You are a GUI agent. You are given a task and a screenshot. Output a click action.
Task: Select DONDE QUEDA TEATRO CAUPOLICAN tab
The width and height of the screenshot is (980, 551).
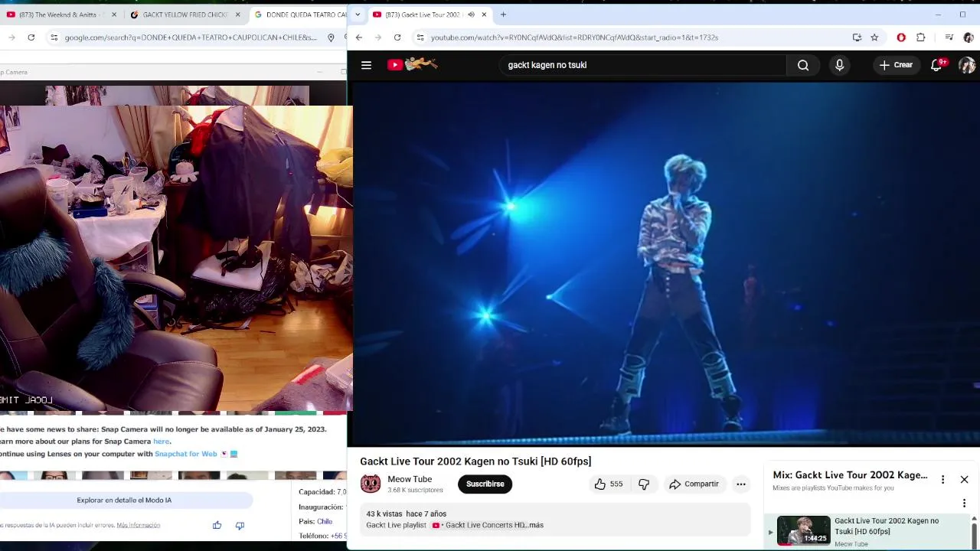299,15
